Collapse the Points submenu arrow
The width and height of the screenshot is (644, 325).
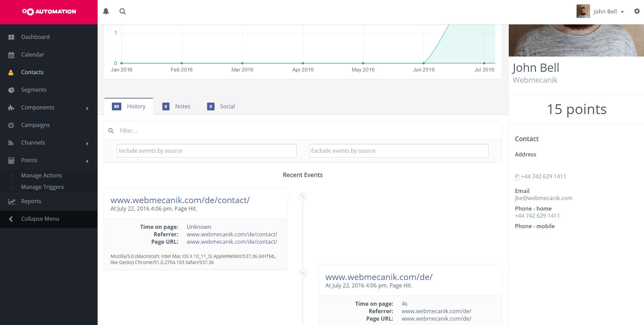pos(87,161)
